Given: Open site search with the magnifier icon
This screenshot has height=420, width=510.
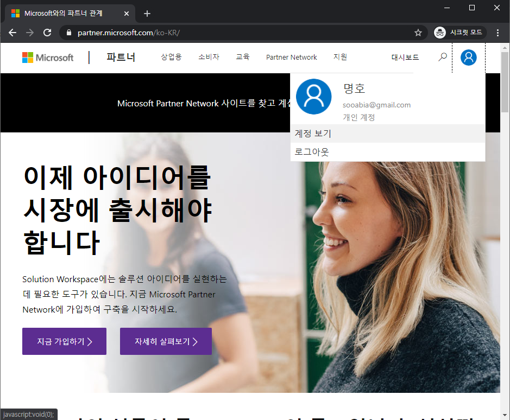Looking at the screenshot, I should point(442,57).
